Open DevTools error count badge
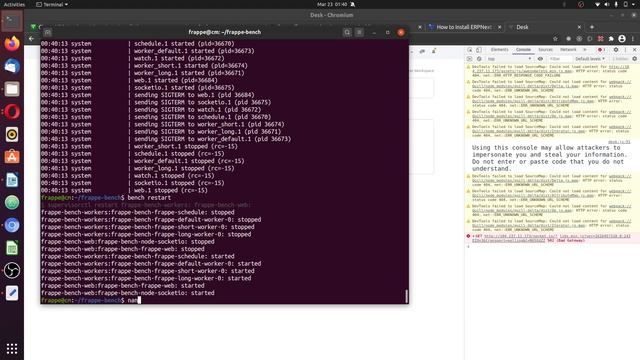640x360 pixels. pos(601,50)
